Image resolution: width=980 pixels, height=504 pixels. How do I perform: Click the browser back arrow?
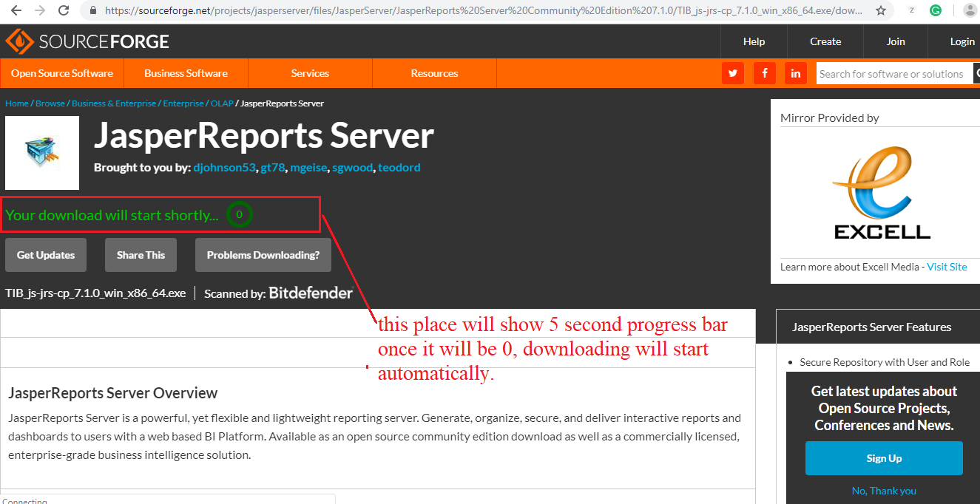pyautogui.click(x=16, y=11)
